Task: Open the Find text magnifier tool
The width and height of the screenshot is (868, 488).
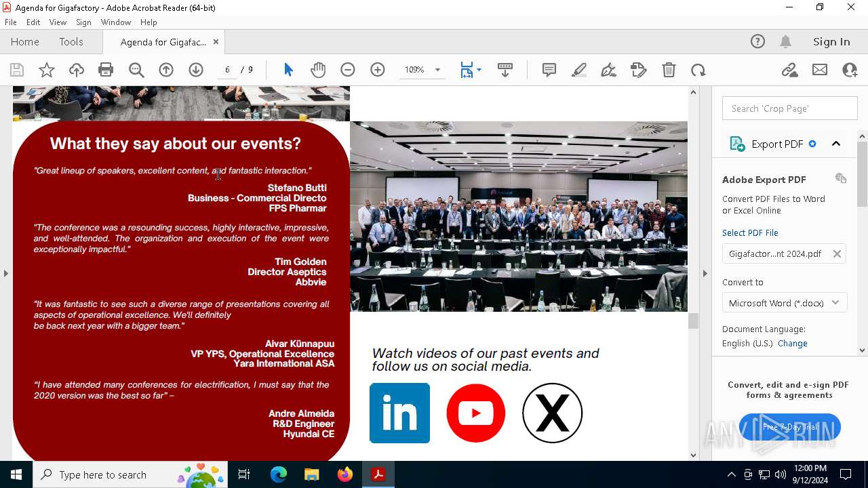Action: pyautogui.click(x=136, y=70)
